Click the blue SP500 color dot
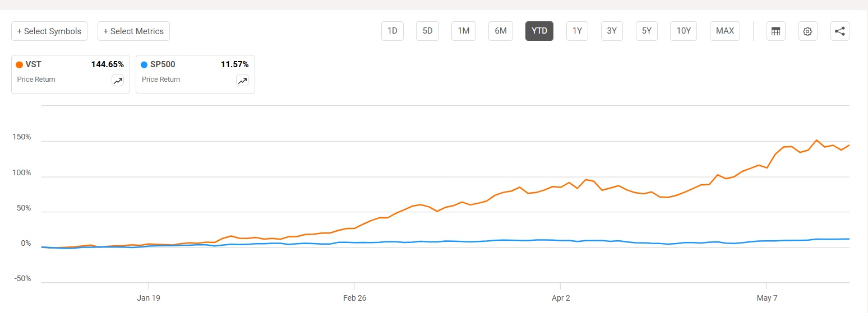This screenshot has width=868, height=313. 145,65
